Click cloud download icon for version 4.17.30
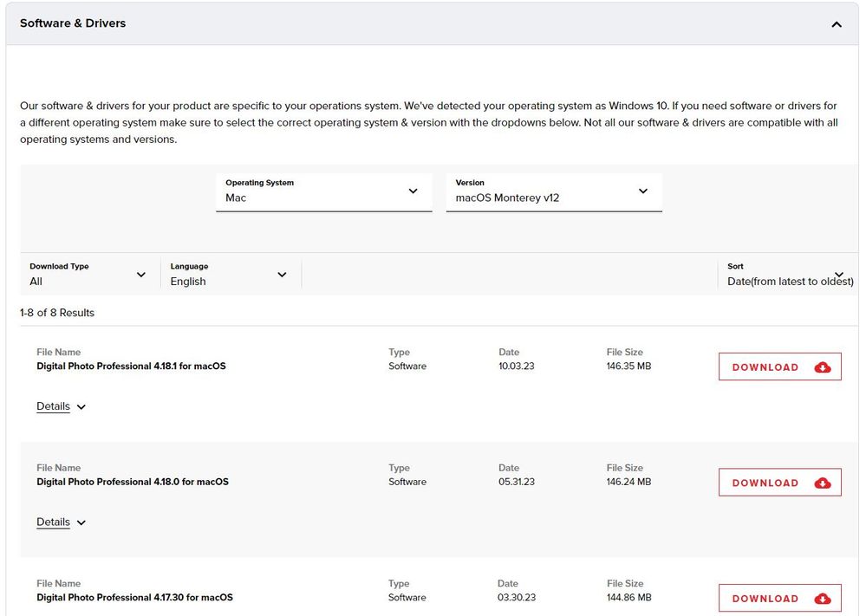866x616 pixels. coord(823,599)
